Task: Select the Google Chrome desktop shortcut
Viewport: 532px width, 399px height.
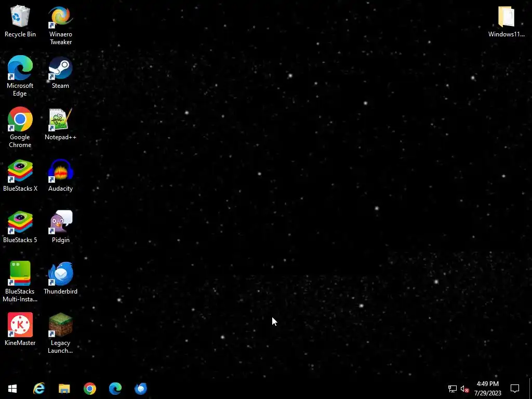Action: (x=20, y=127)
